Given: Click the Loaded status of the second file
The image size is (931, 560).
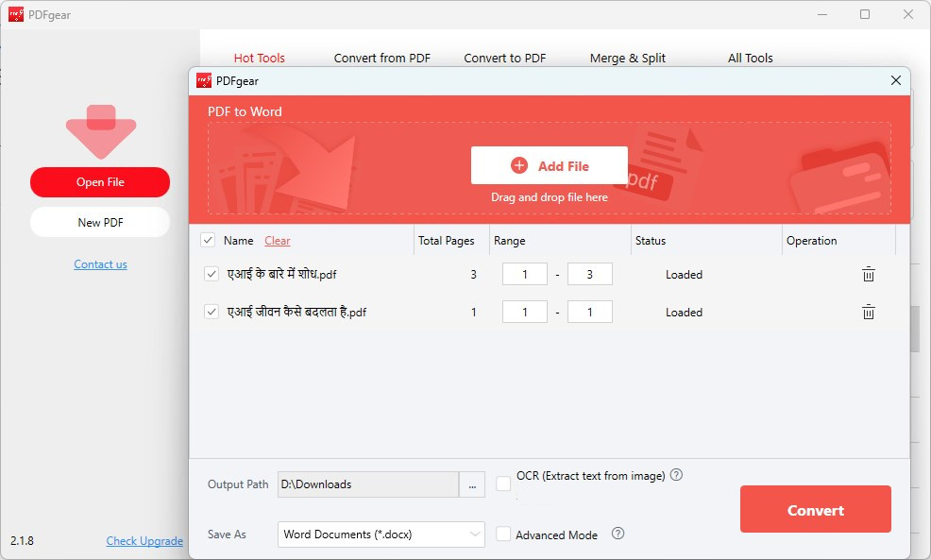Looking at the screenshot, I should pos(684,313).
